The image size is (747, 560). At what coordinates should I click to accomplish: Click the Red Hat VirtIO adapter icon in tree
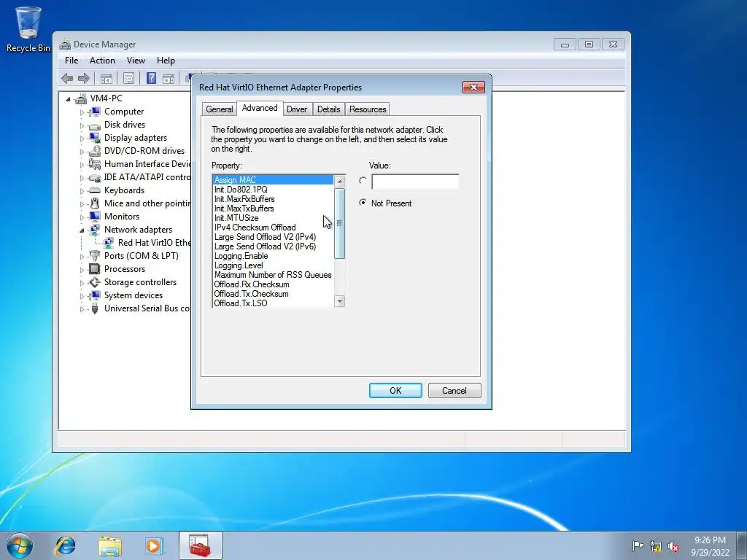(109, 243)
